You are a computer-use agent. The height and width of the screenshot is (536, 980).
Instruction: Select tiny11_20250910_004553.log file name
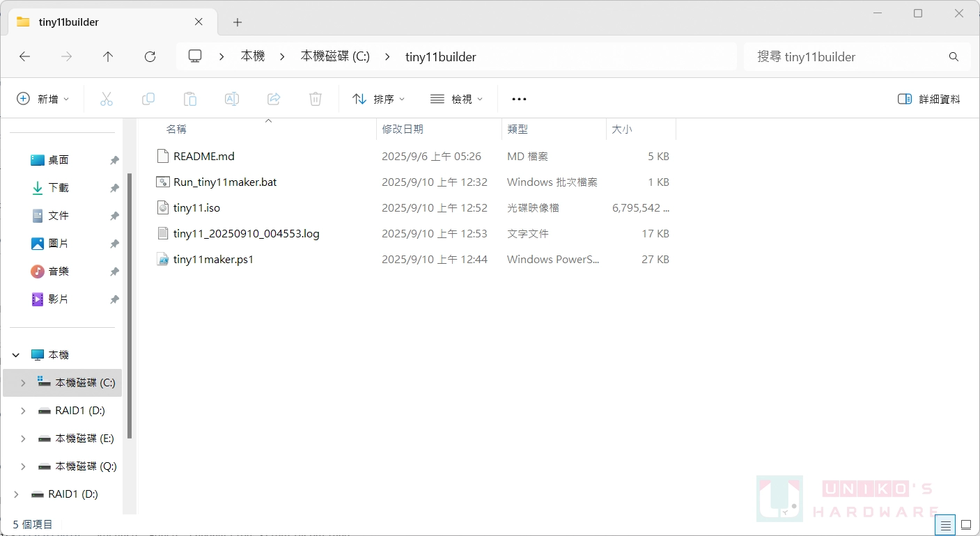(x=247, y=233)
